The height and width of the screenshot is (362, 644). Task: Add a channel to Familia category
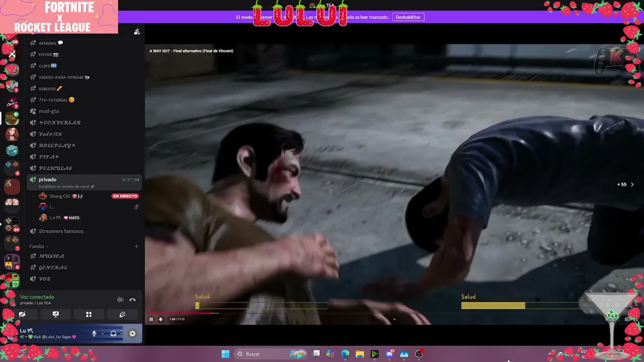[x=136, y=246]
